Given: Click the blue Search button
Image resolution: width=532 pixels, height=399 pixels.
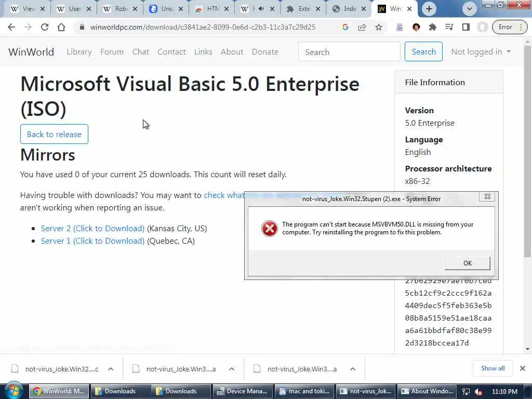Looking at the screenshot, I should pos(423,51).
